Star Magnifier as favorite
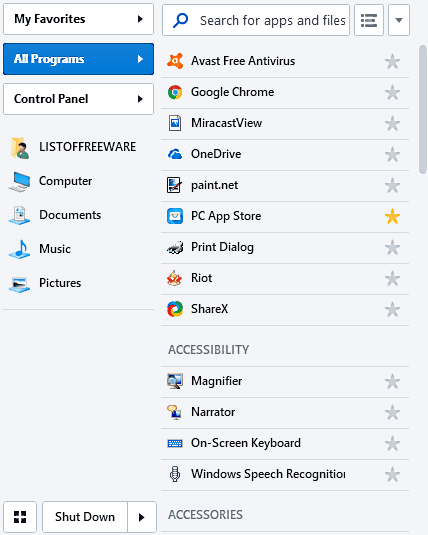The width and height of the screenshot is (428, 535). [393, 382]
